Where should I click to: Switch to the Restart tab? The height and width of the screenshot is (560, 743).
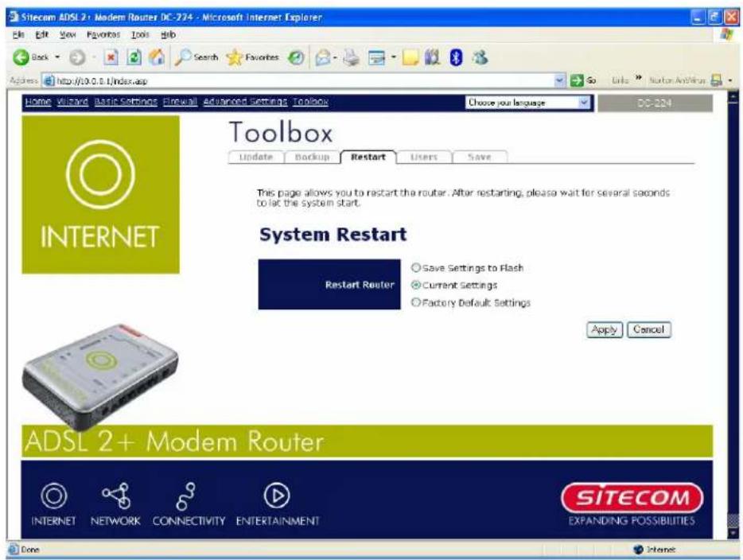pos(368,157)
